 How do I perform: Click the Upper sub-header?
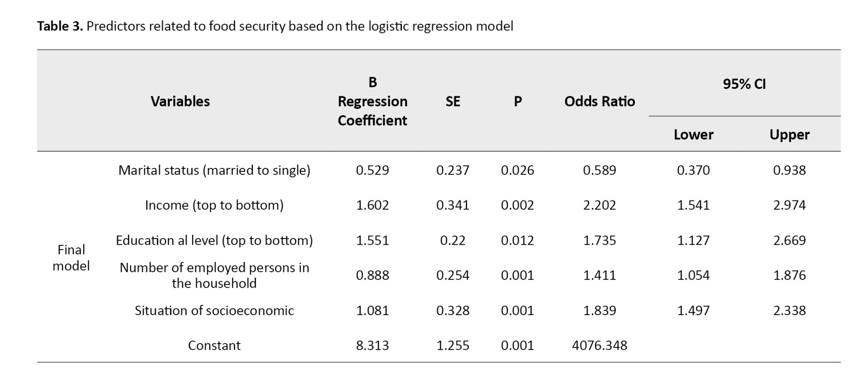(x=789, y=135)
